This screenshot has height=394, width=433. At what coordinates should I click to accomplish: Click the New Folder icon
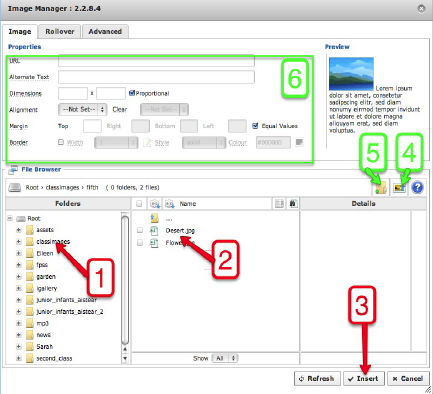tap(381, 188)
